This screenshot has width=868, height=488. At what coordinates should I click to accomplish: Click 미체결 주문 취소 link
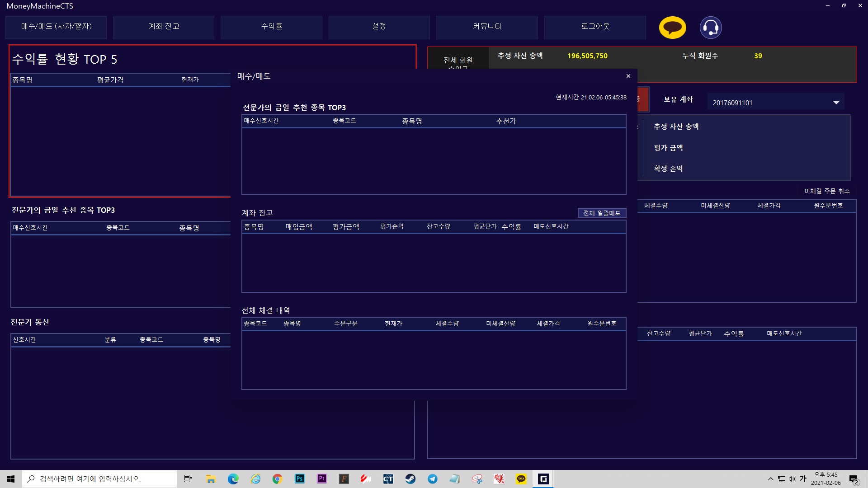(x=826, y=191)
